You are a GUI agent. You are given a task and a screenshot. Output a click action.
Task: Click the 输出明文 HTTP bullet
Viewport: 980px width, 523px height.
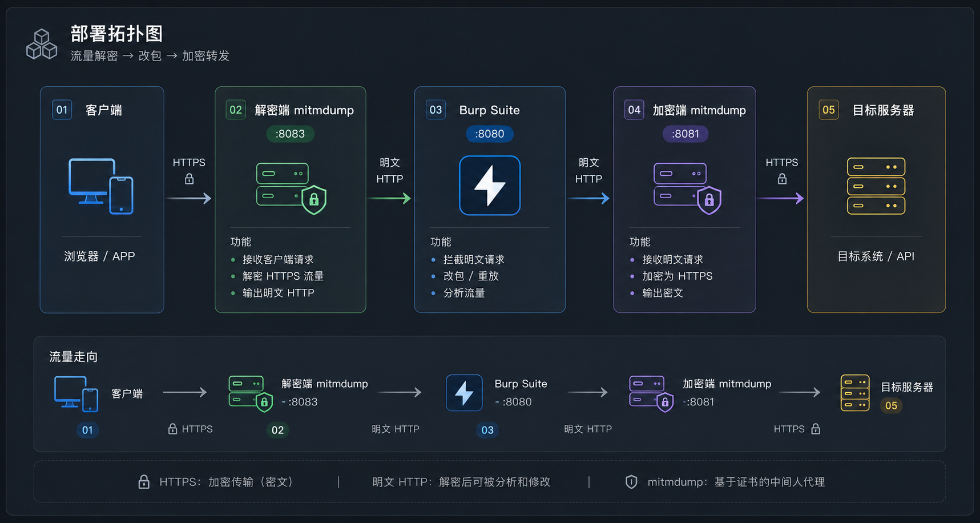[279, 293]
